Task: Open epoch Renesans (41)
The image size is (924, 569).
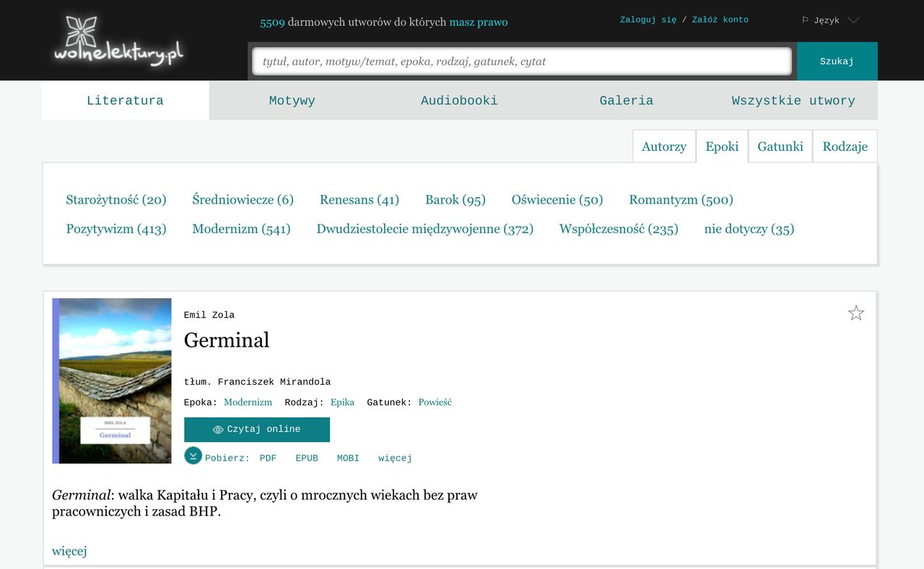Action: coord(359,200)
